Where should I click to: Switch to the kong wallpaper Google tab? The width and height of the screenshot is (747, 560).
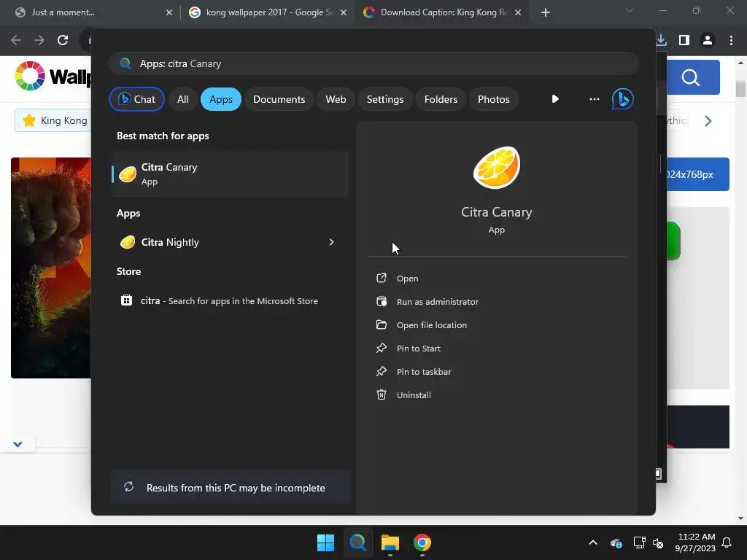[x=267, y=12]
